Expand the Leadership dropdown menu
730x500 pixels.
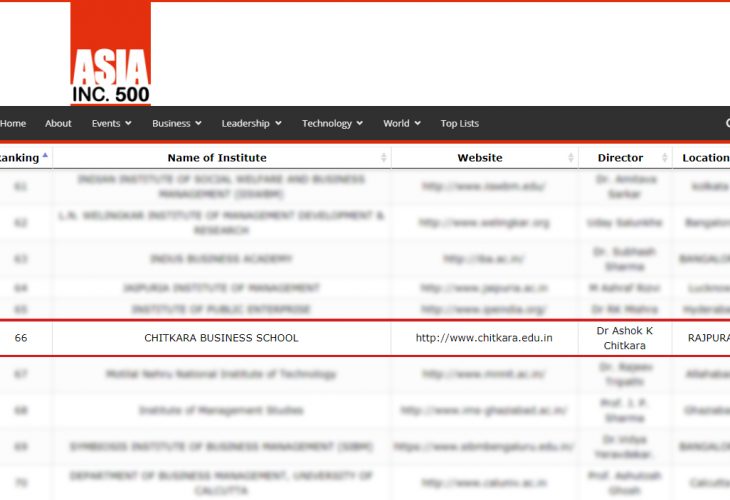[251, 124]
